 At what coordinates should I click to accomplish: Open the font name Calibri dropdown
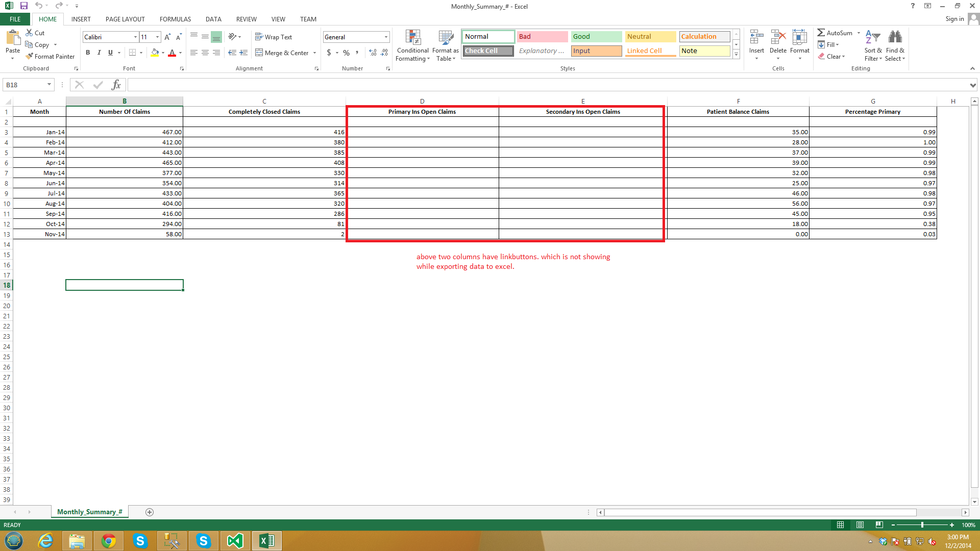tap(135, 37)
